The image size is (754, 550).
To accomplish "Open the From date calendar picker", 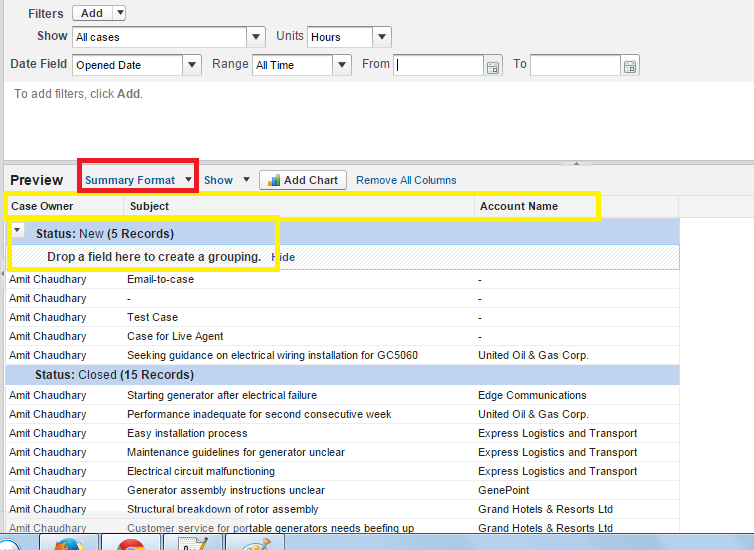I will (492, 66).
